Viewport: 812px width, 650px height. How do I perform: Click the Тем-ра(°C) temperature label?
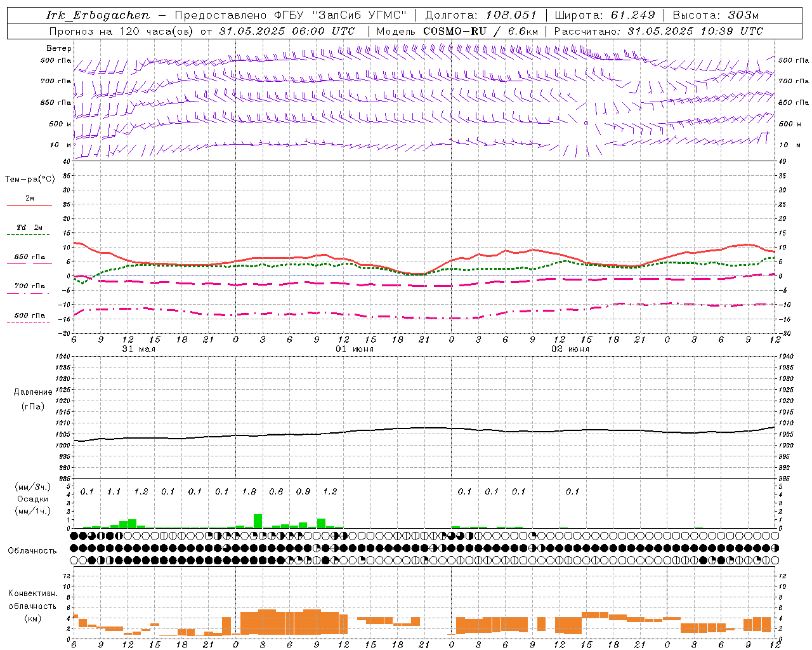(30, 180)
